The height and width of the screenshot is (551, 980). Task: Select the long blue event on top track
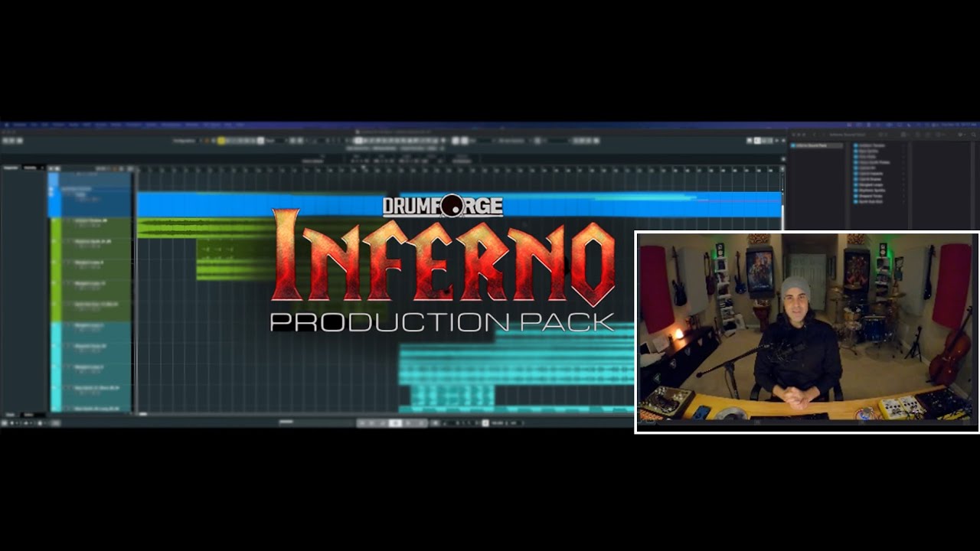pyautogui.click(x=459, y=204)
